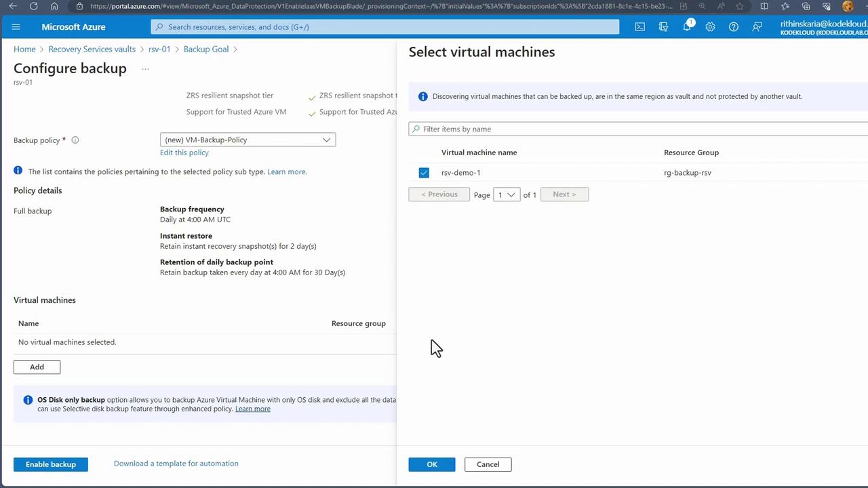Open the rsv-01 breadcrumb link
The image size is (868, 488).
[159, 49]
